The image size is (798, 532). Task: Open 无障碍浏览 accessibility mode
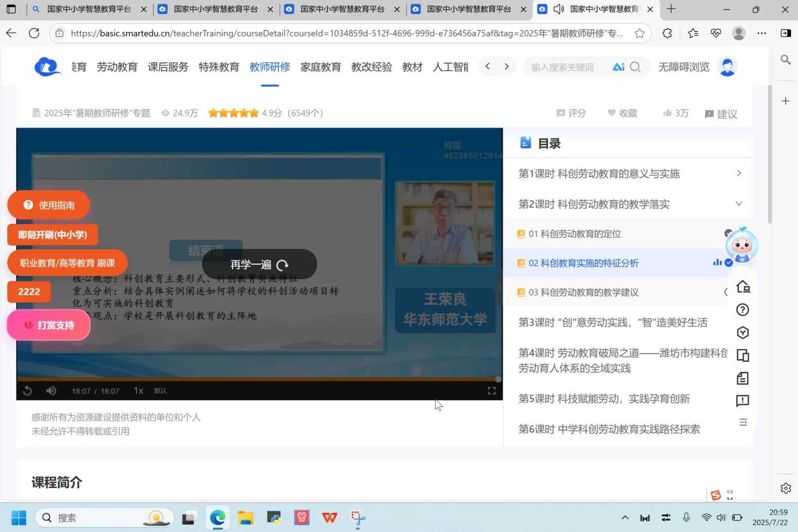point(683,66)
